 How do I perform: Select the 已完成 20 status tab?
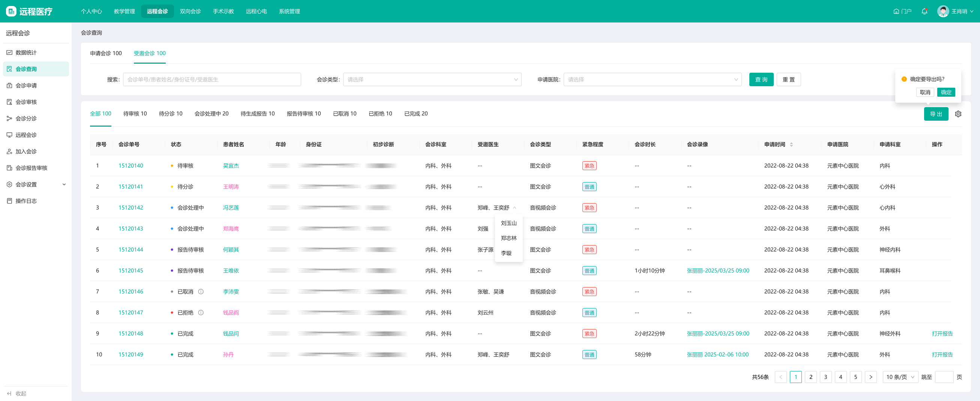416,114
